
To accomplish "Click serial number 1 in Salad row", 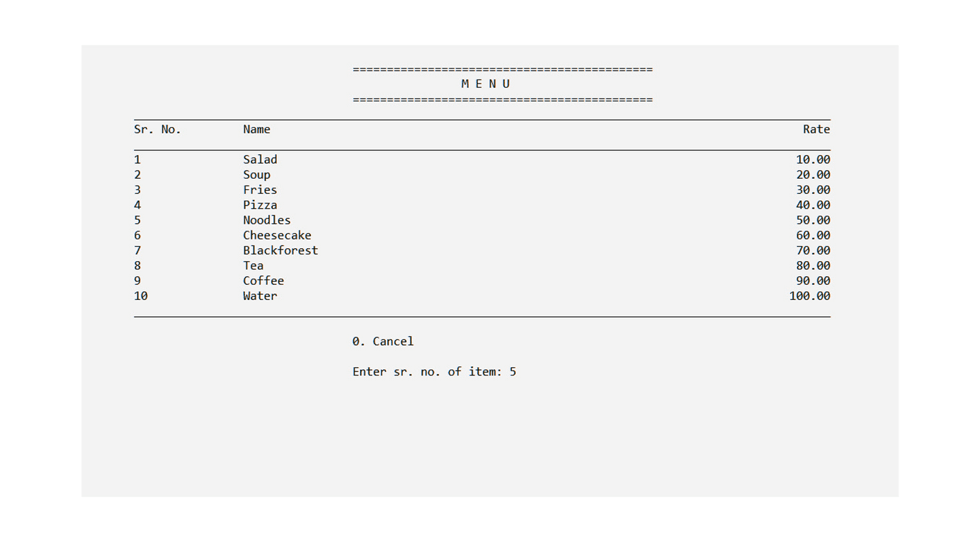I will (x=137, y=160).
